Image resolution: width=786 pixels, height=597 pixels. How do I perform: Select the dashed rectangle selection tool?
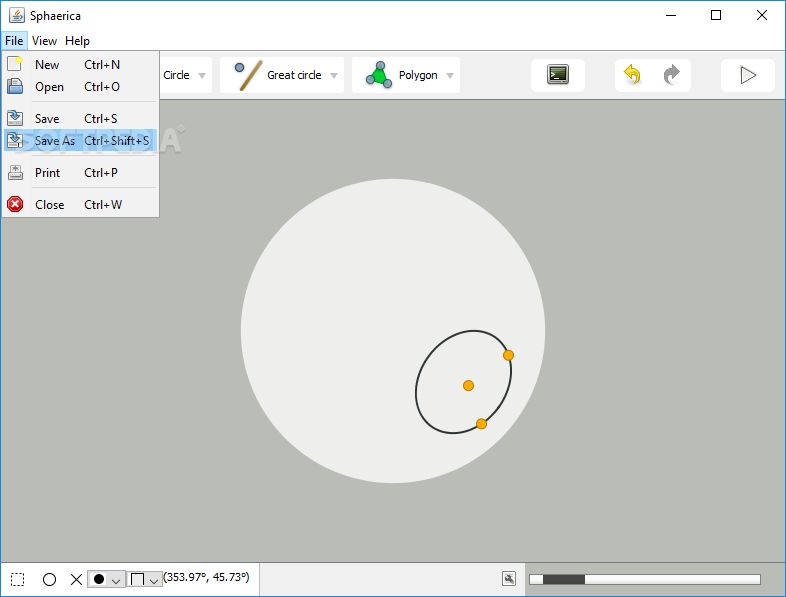coord(18,579)
